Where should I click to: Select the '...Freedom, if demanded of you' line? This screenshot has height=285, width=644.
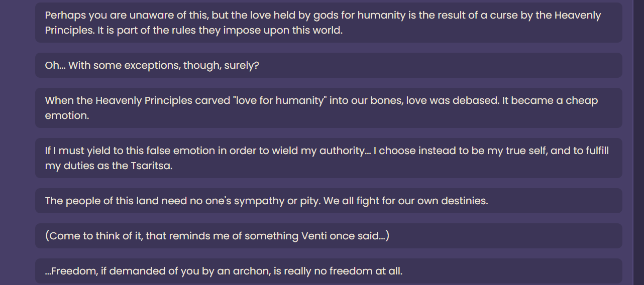pyautogui.click(x=329, y=271)
